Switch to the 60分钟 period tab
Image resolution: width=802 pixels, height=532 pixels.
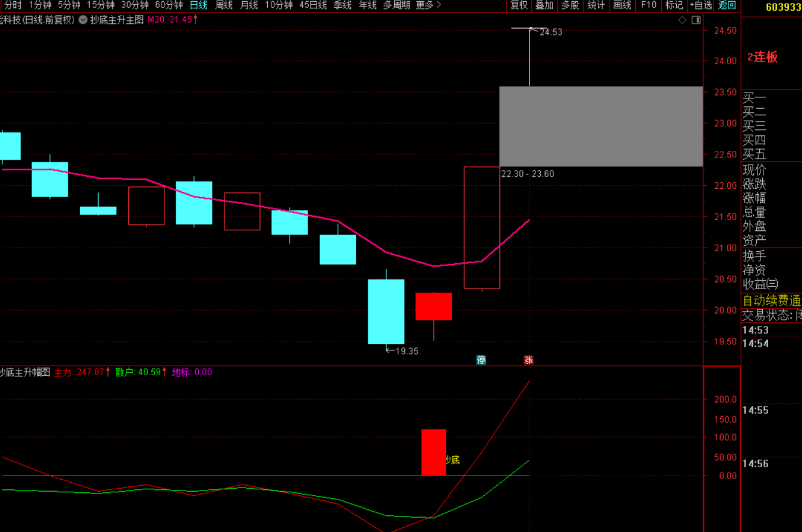169,5
